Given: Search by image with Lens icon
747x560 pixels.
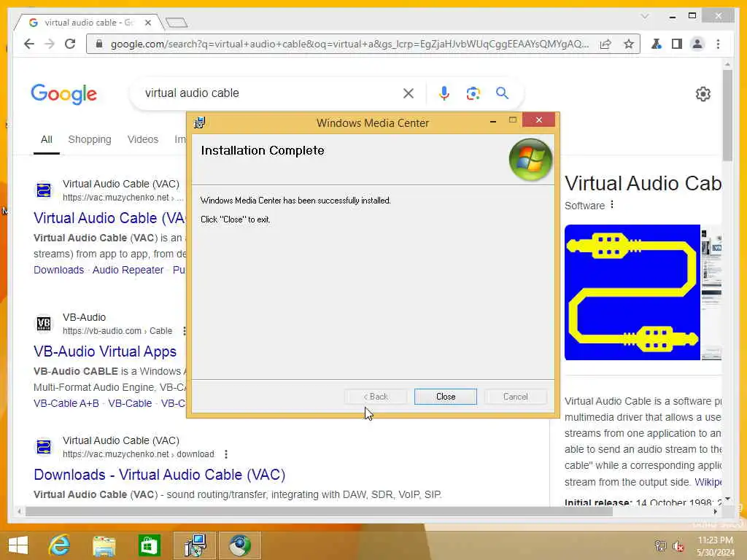Looking at the screenshot, I should click(473, 93).
